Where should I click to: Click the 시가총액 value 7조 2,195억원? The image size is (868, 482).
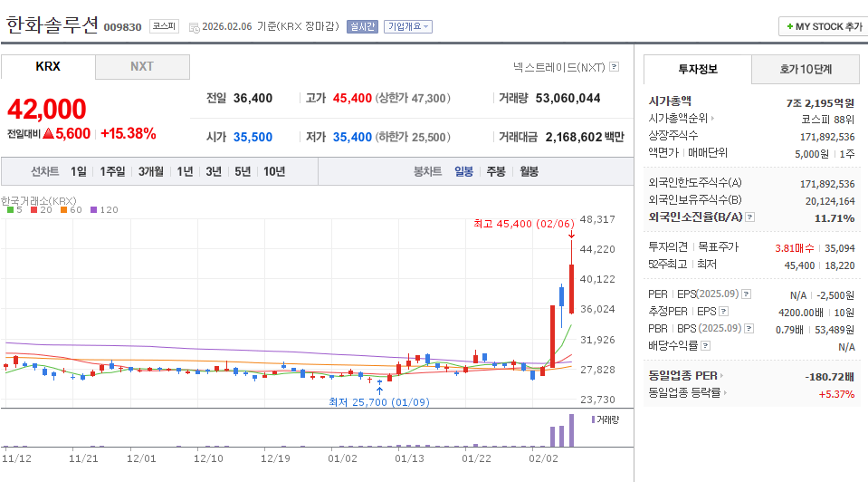click(820, 103)
